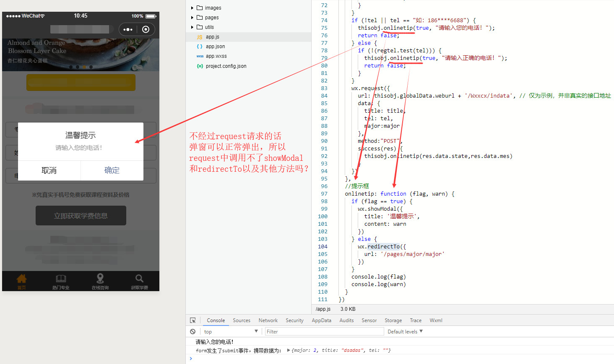Viewport: 614px width, 364px height.
Task: Click the JS icon of app.js
Action: [x=200, y=37]
